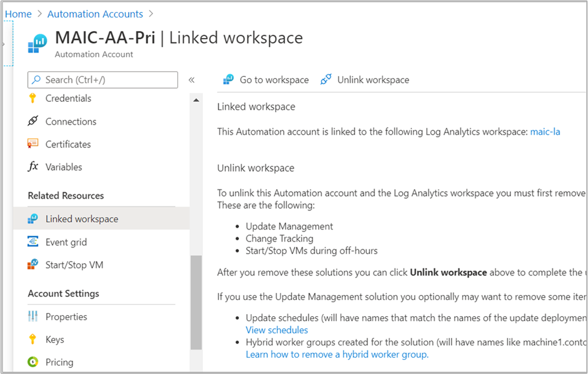Click the Search (Ctrl+/) field
588x374 pixels.
point(103,80)
